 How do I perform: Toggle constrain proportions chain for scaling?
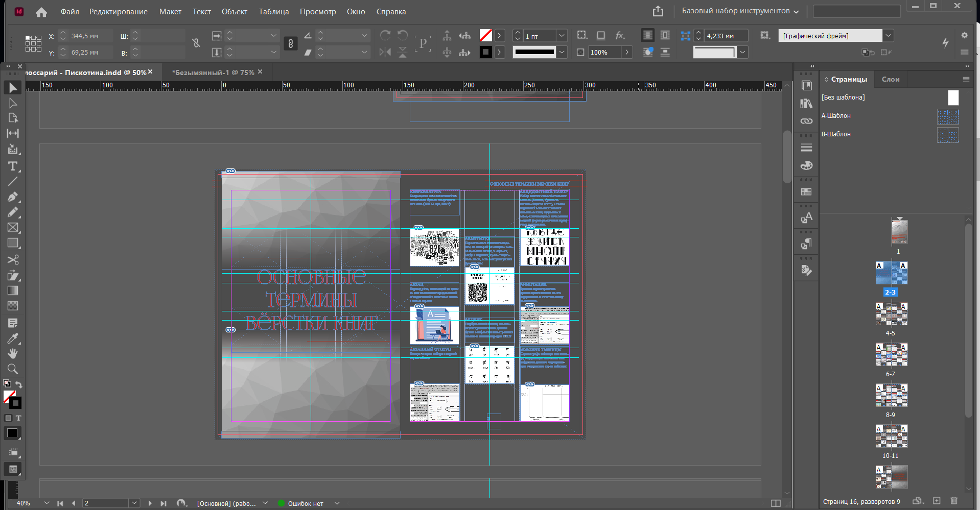click(x=290, y=44)
